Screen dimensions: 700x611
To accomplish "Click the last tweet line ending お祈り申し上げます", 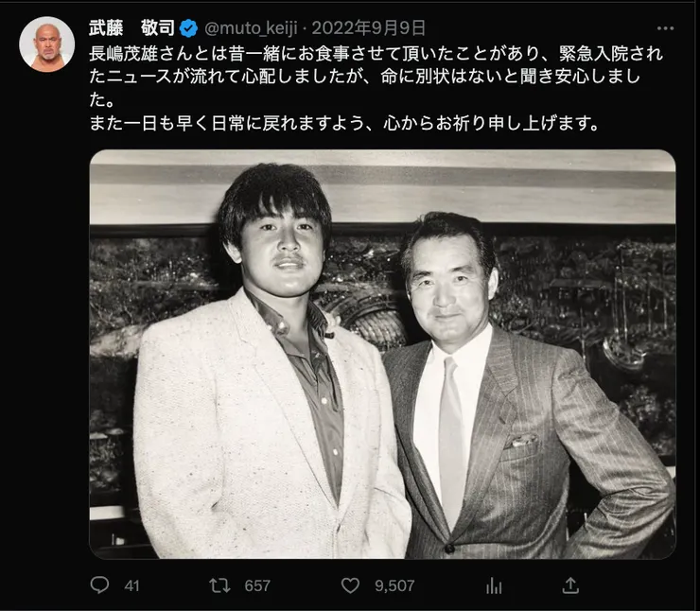I will click(344, 123).
